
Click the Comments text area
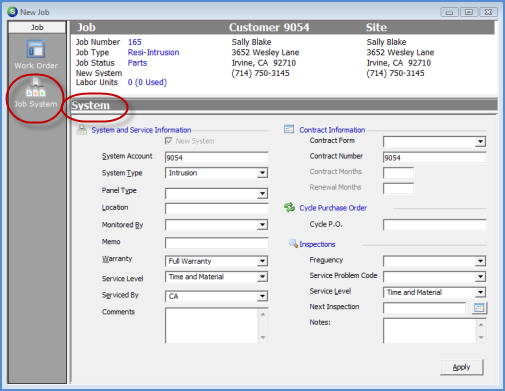coord(212,325)
